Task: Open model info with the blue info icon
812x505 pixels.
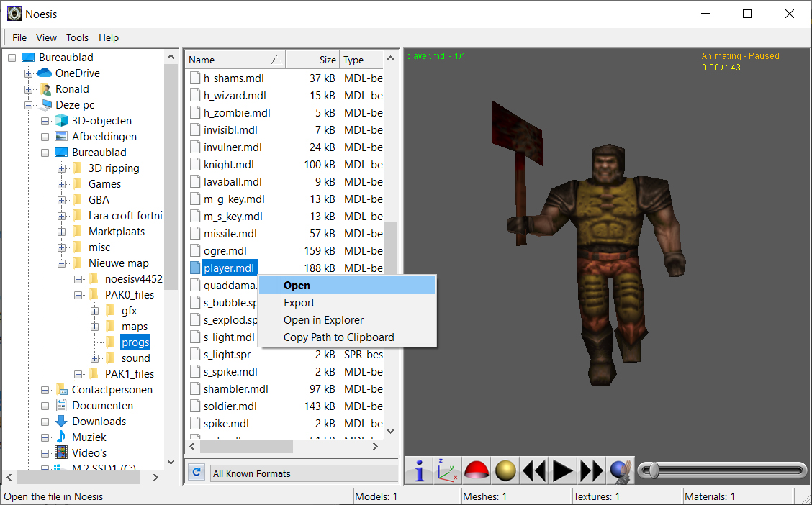Action: pyautogui.click(x=418, y=470)
